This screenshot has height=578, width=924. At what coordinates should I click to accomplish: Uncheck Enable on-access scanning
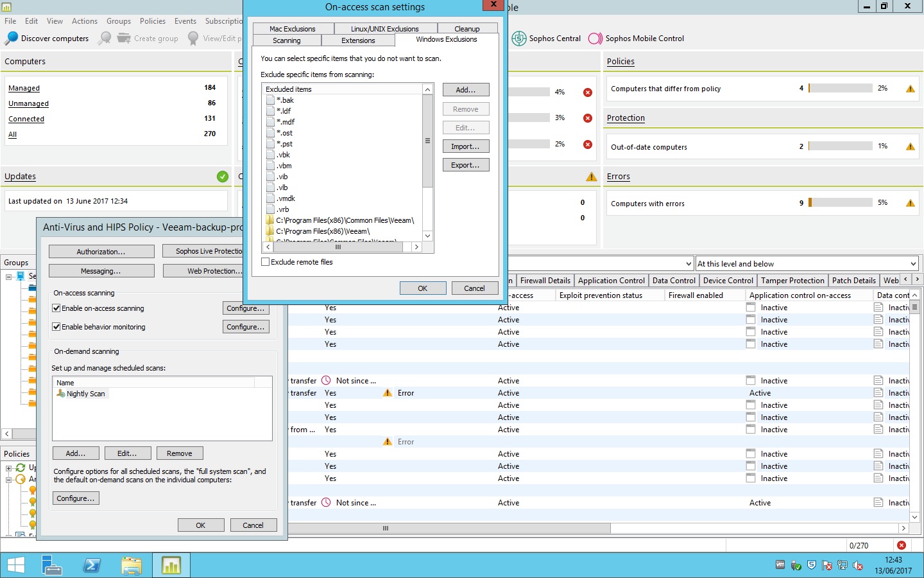pos(56,308)
